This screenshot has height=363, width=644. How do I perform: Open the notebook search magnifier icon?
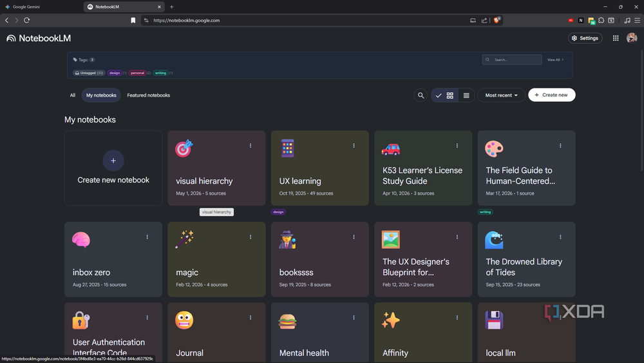(x=421, y=95)
